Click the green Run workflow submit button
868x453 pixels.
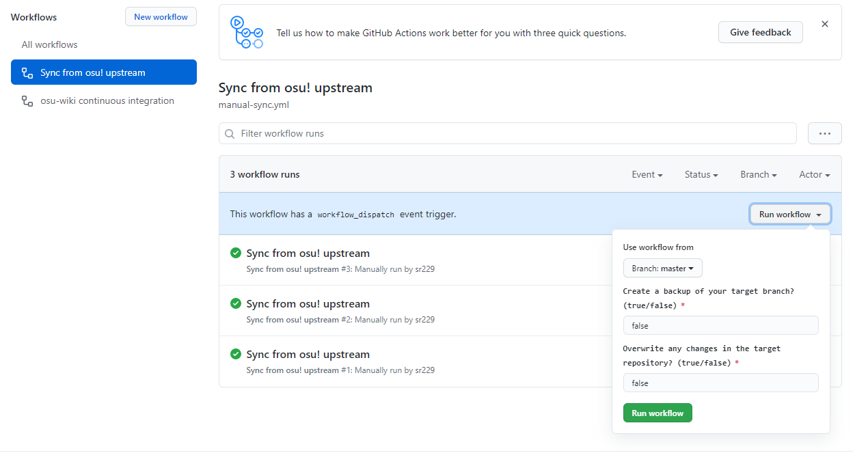657,413
